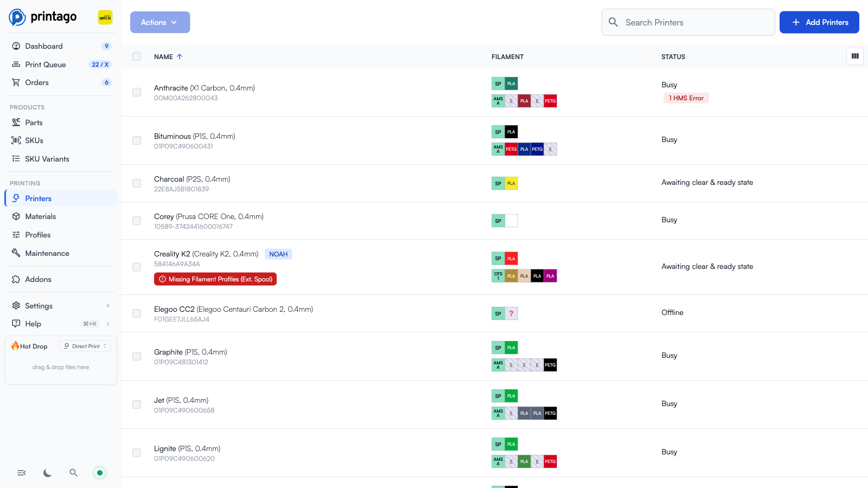
Task: Check the Charcoal printer checkbox
Action: point(137,183)
